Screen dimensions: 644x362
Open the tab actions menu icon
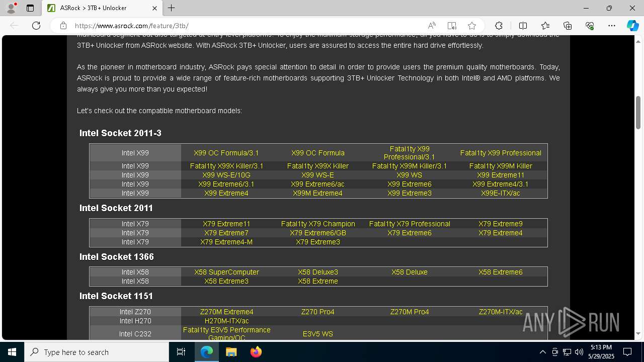point(30,8)
